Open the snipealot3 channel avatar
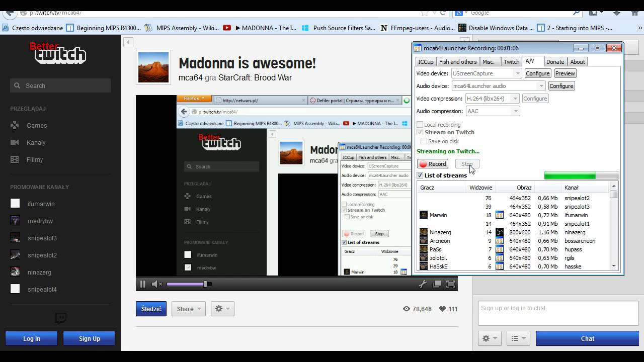The width and height of the screenshot is (644, 362). click(15, 237)
